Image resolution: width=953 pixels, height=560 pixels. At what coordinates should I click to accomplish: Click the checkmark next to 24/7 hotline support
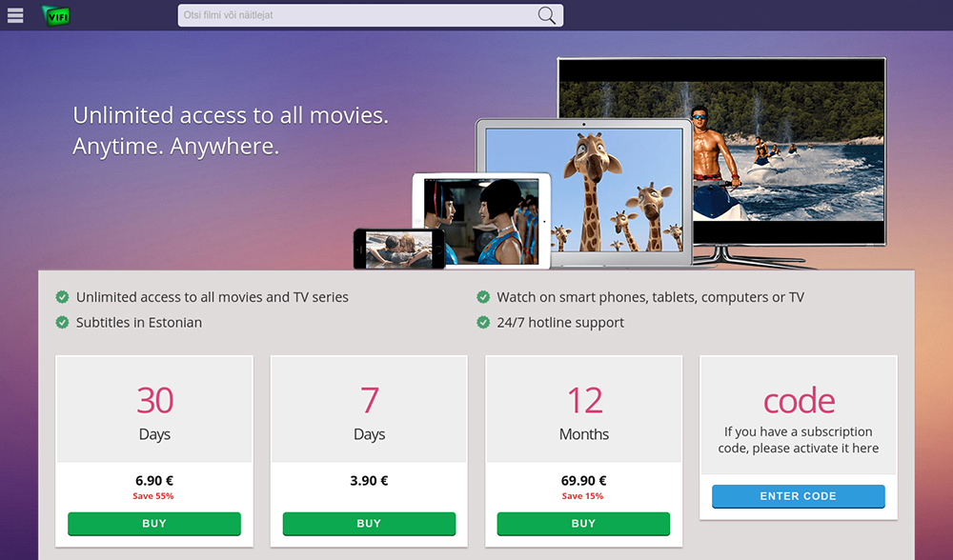coord(483,323)
